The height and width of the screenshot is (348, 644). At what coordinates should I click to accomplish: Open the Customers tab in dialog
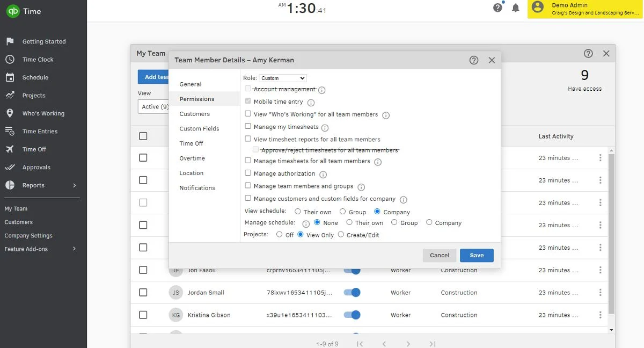(x=195, y=114)
